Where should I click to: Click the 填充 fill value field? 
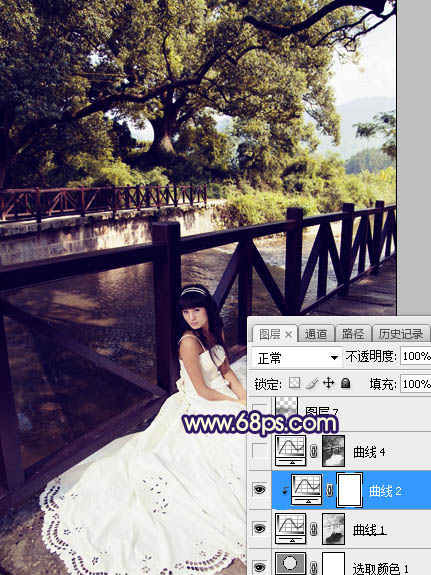coord(415,384)
